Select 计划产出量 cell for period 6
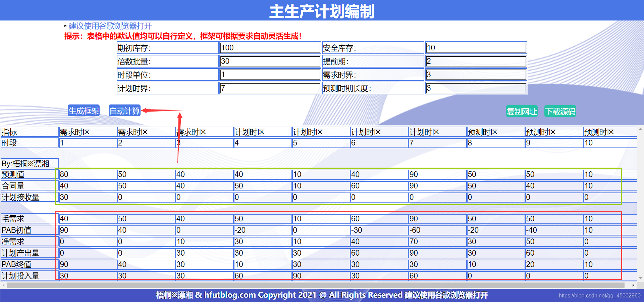 379,253
